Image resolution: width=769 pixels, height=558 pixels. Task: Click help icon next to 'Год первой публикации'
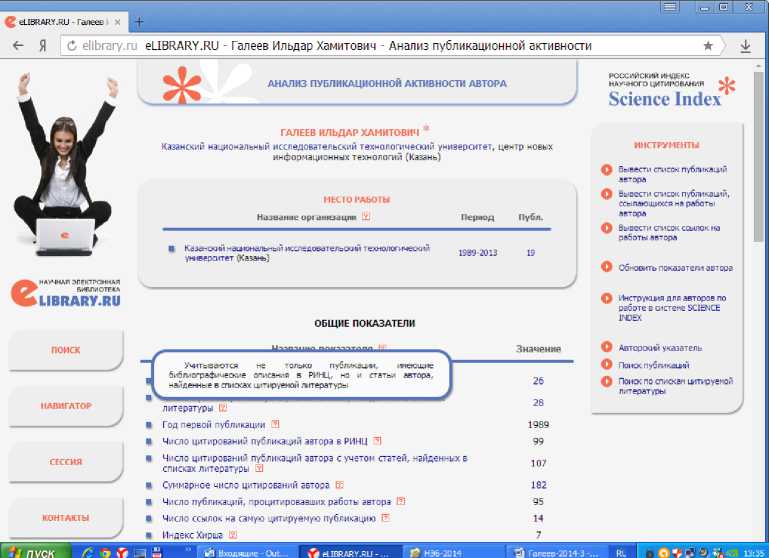(275, 424)
